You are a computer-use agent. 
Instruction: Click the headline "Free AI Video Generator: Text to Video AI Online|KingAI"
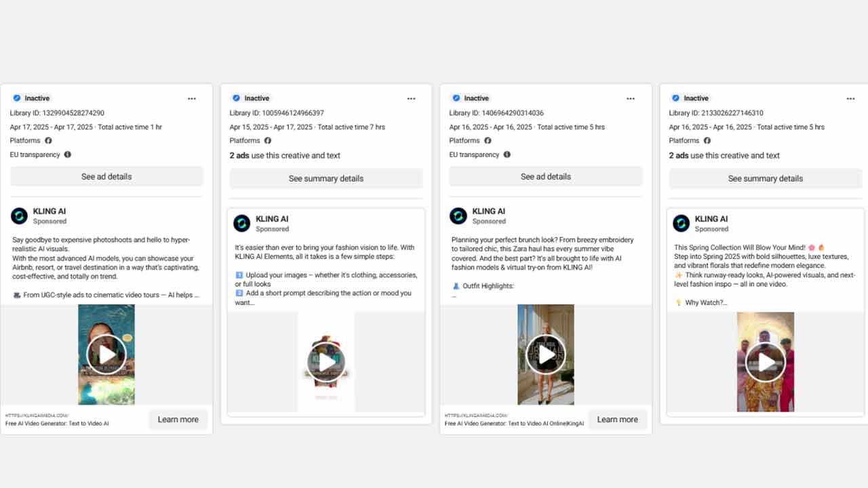[514, 424]
